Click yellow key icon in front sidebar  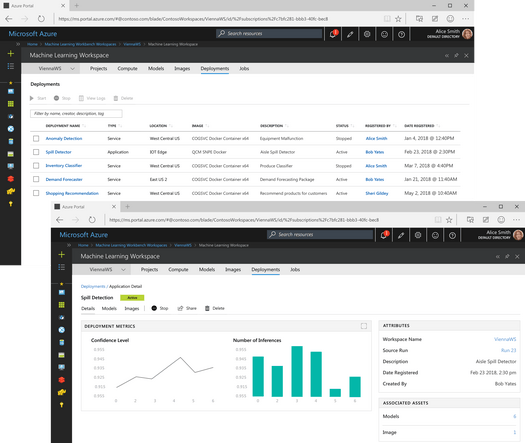coord(62,405)
